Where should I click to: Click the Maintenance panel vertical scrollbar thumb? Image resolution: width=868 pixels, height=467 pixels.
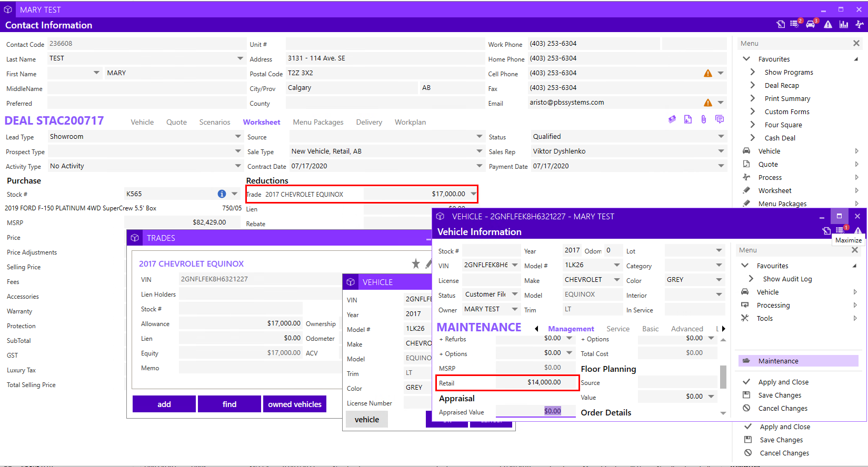pyautogui.click(x=723, y=377)
